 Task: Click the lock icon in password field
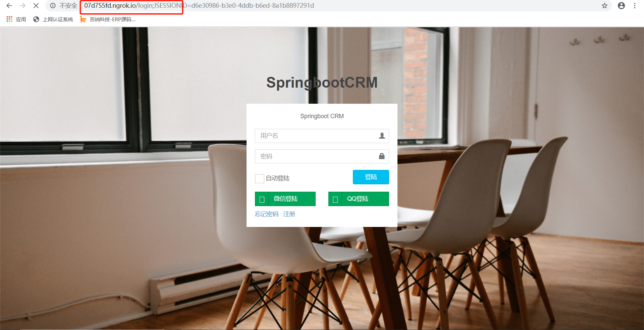click(382, 156)
